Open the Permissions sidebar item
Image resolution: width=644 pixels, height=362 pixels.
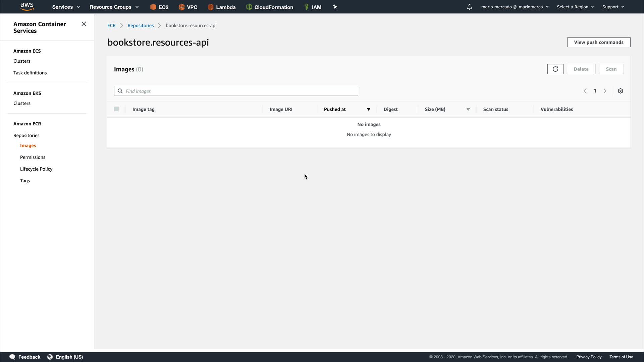33,157
